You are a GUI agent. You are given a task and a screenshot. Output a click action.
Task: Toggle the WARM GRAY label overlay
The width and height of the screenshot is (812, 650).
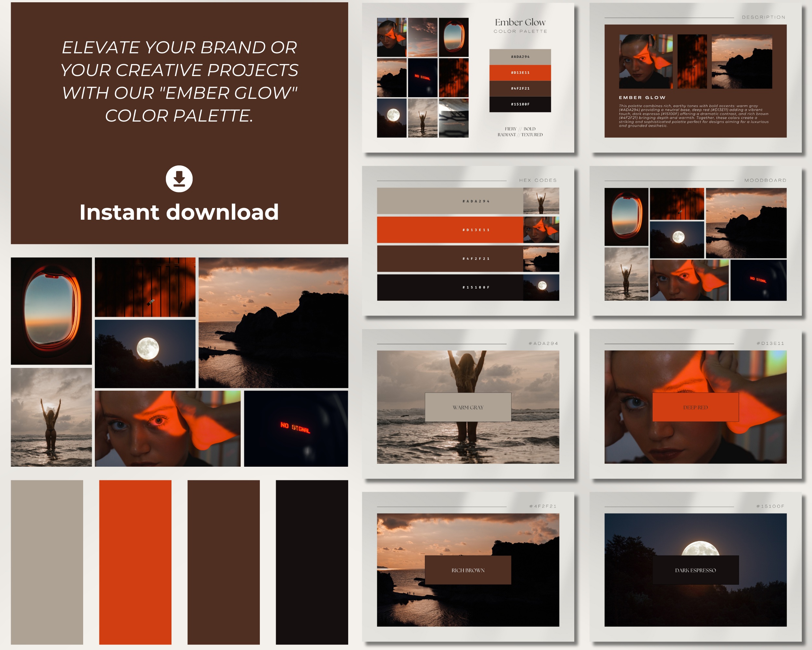click(x=468, y=407)
